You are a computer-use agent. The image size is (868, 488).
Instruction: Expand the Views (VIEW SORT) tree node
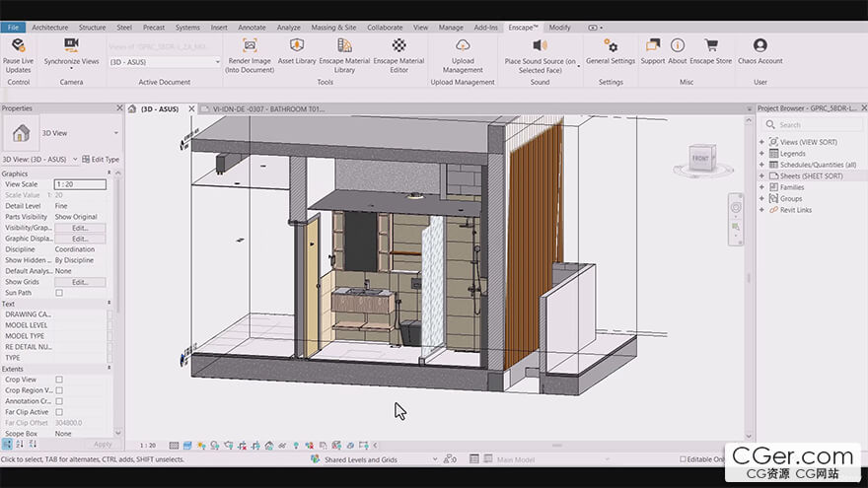[761, 142]
